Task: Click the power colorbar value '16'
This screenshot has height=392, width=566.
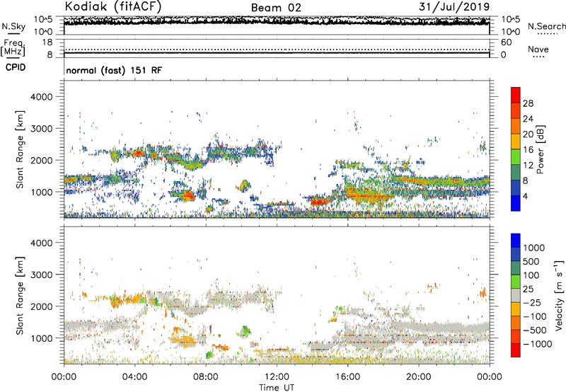Action: point(528,149)
